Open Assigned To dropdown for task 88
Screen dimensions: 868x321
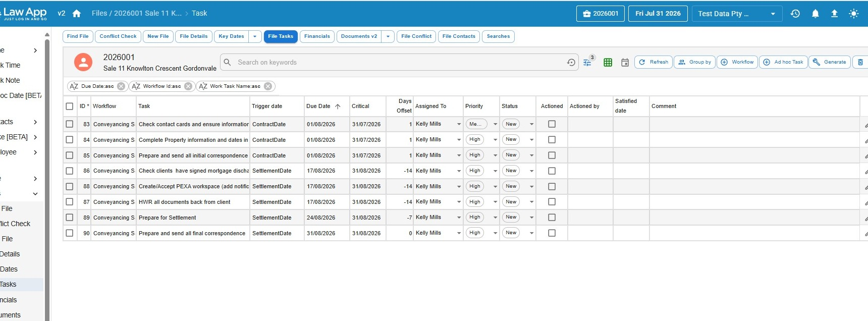[459, 187]
